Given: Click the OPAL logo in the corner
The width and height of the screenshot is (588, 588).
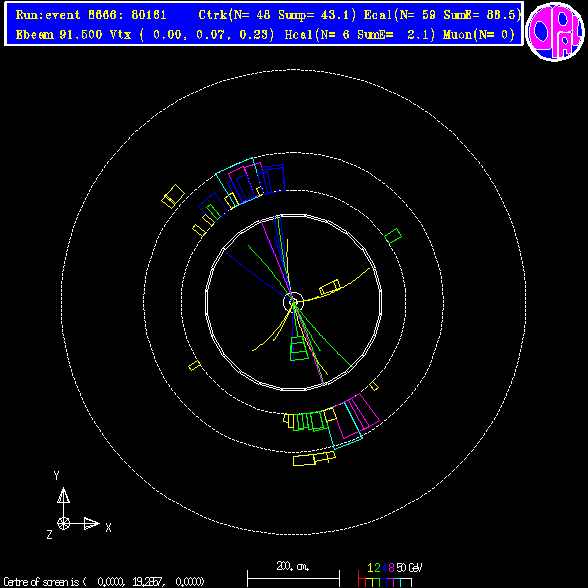Looking at the screenshot, I should click(x=555, y=32).
